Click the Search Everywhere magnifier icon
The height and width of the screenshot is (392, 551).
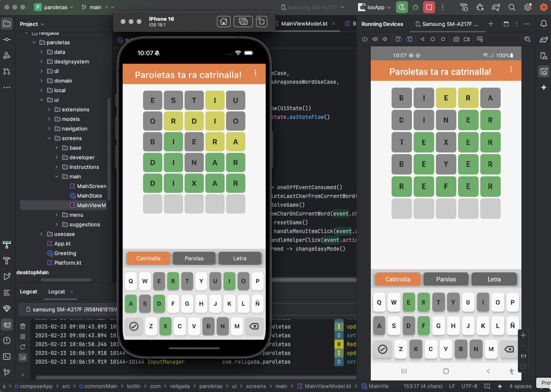[x=512, y=7]
